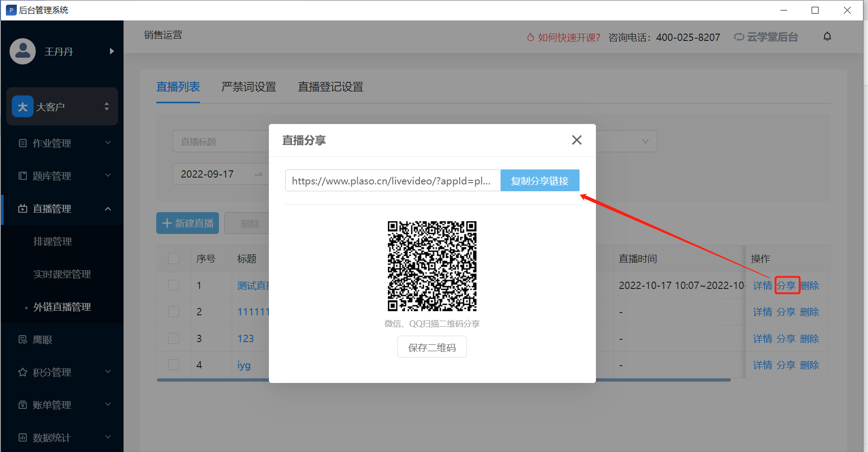Click 如何快速开课? link
Image resolution: width=868 pixels, height=452 pixels.
tap(569, 37)
